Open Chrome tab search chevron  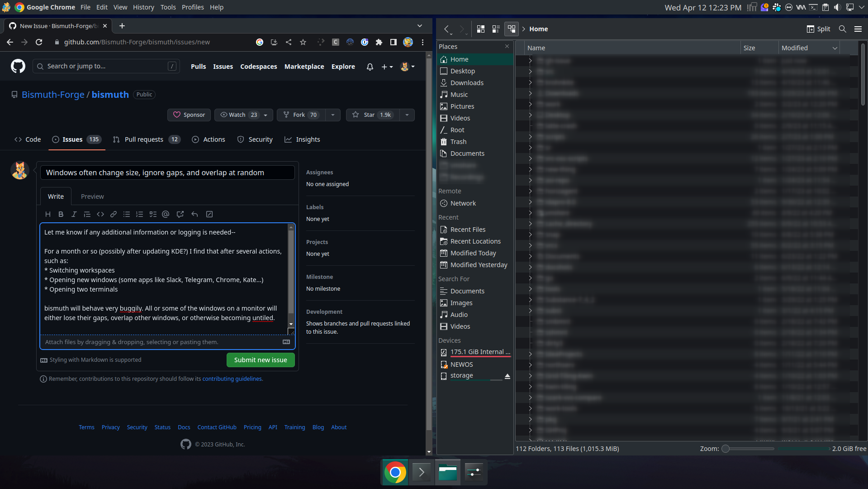pyautogui.click(x=420, y=26)
